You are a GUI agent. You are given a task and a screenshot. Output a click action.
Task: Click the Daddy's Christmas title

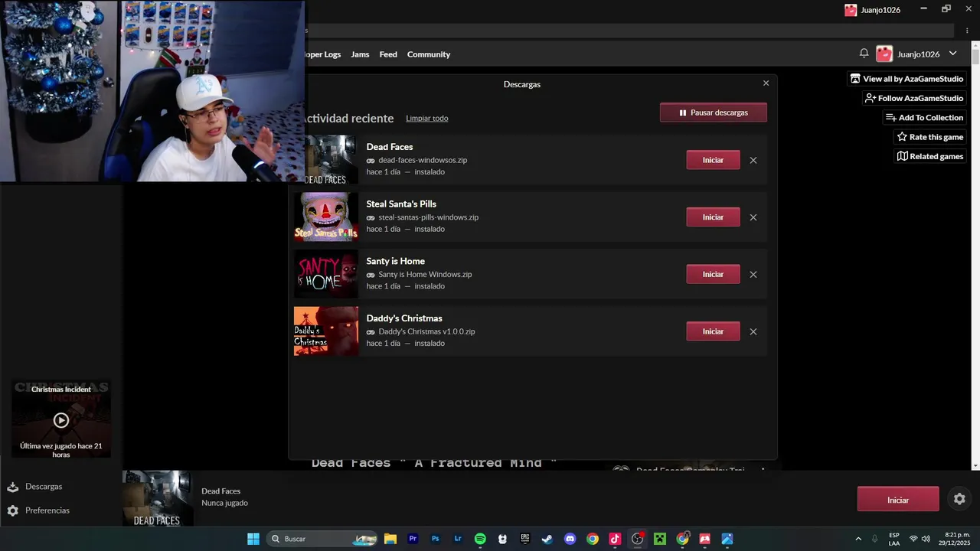pyautogui.click(x=404, y=318)
